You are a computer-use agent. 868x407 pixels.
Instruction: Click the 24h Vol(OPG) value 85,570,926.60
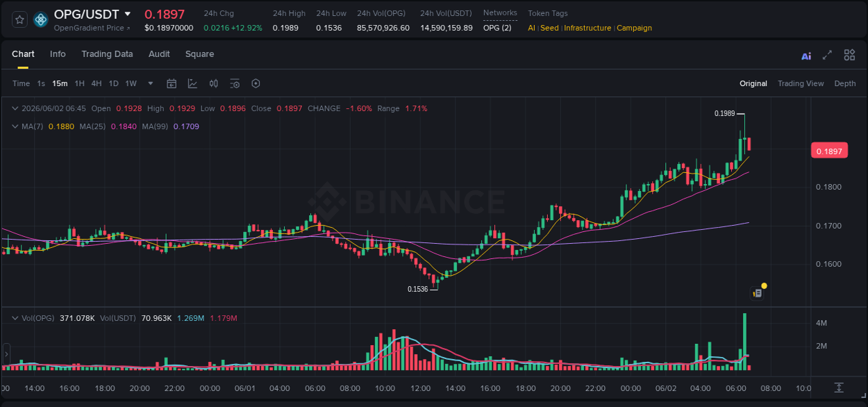click(383, 28)
